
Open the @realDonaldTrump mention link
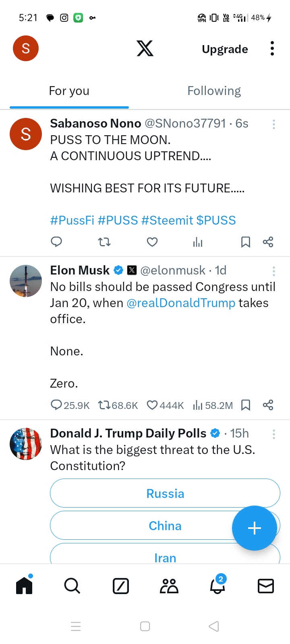(181, 303)
